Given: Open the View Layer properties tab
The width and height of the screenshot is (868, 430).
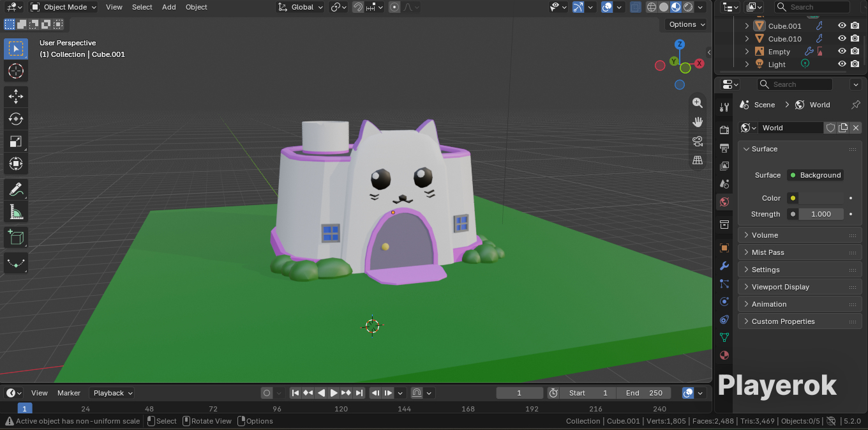Looking at the screenshot, I should 724,166.
